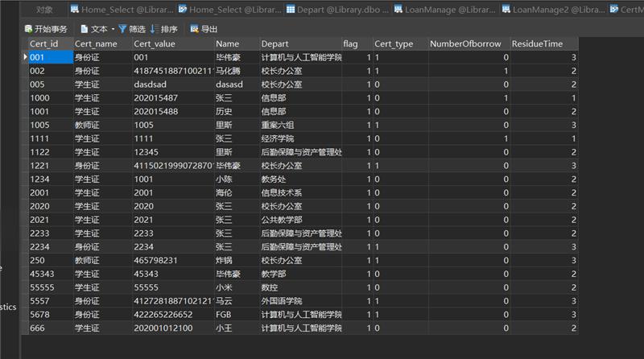
Task: Click the Depart cell 重案六组
Action: 300,125
